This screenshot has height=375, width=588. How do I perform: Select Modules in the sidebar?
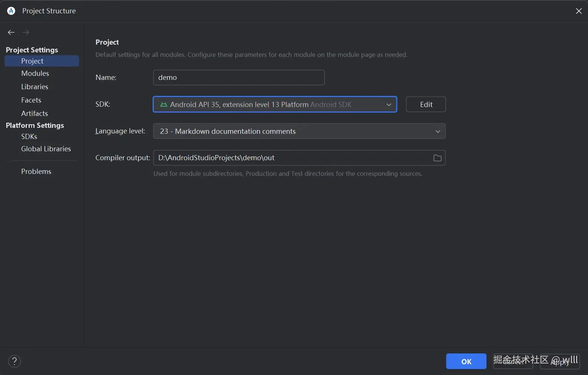(35, 73)
